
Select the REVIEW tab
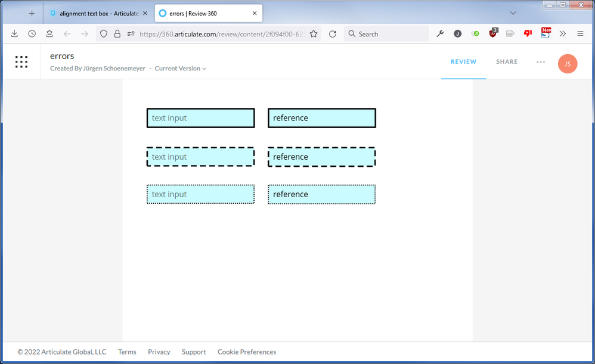[x=463, y=61]
